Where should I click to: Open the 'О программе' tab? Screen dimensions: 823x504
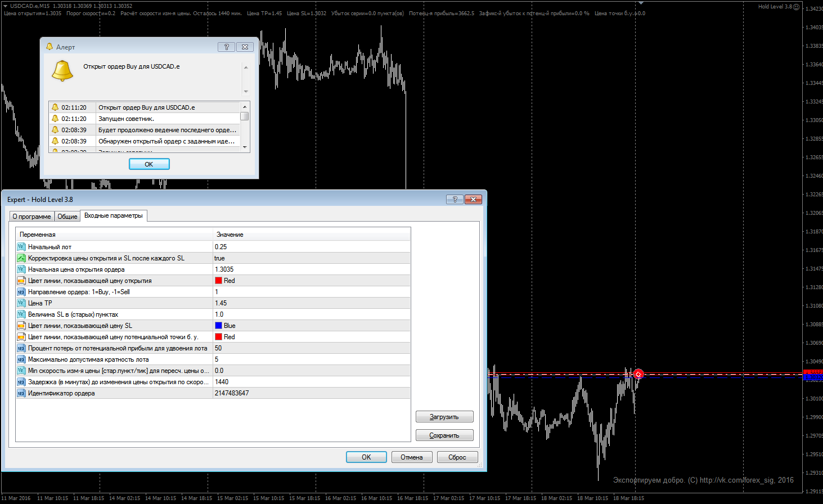click(x=32, y=216)
